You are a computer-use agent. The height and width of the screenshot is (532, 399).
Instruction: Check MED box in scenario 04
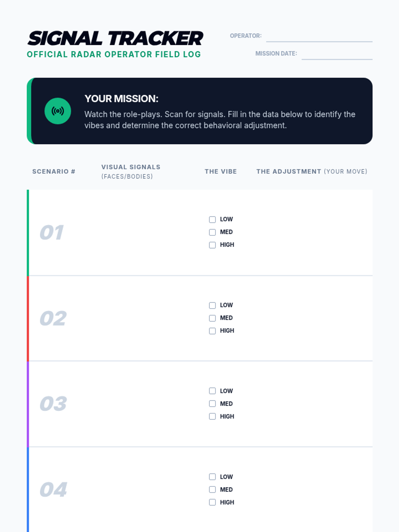(212, 489)
